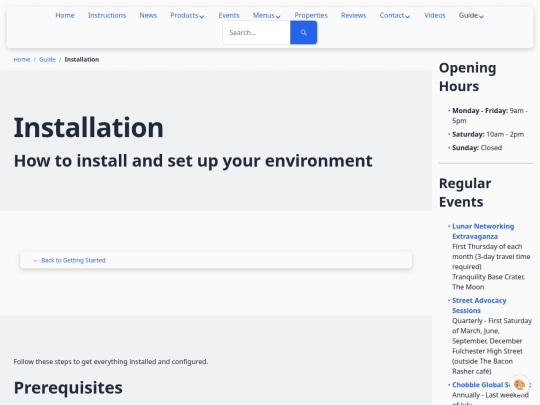
Task: Click the Guide breadcrumb link
Action: (x=47, y=59)
